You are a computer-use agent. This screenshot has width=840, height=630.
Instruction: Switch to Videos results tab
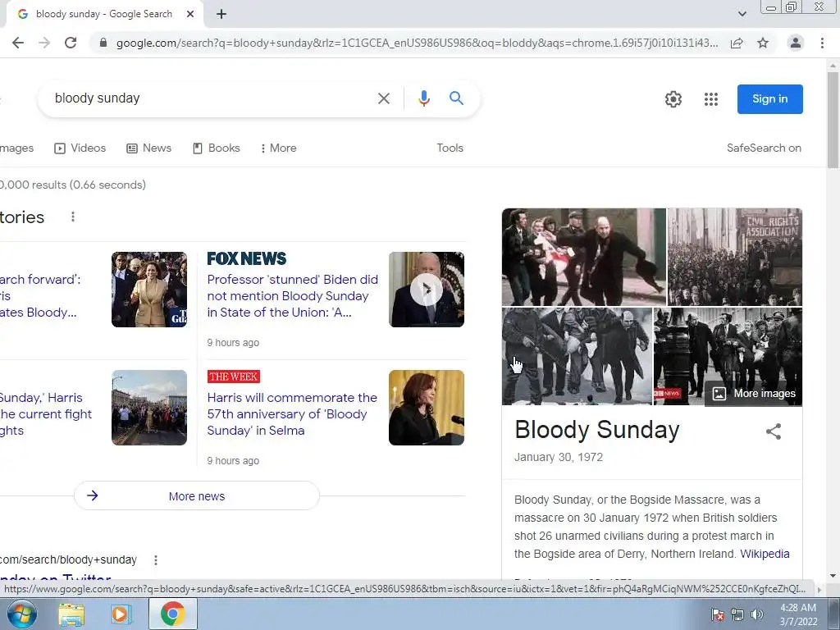80,148
